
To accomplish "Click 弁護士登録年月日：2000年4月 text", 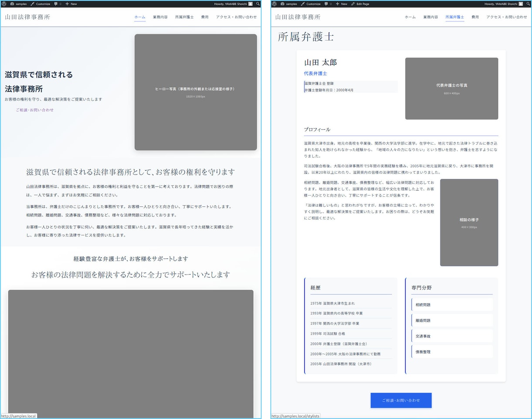I will tap(329, 90).
